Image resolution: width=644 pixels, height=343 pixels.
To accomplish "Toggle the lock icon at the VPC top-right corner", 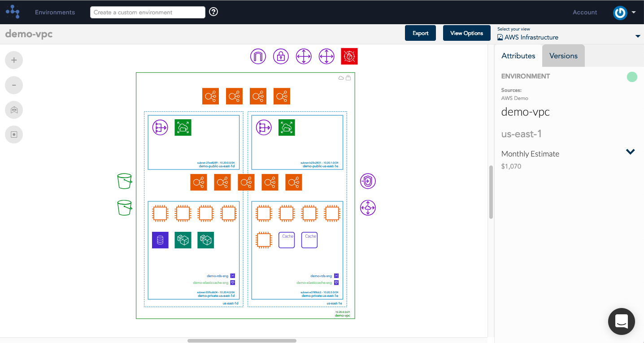I will click(x=348, y=77).
